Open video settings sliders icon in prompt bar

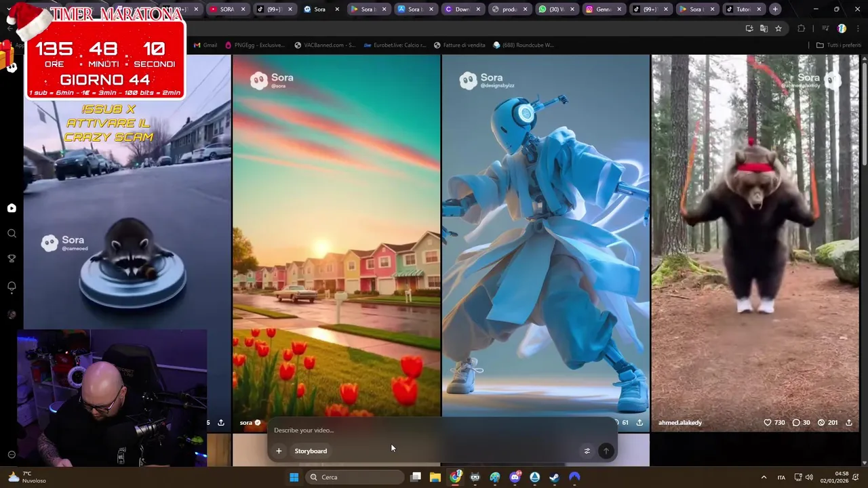coord(587,451)
